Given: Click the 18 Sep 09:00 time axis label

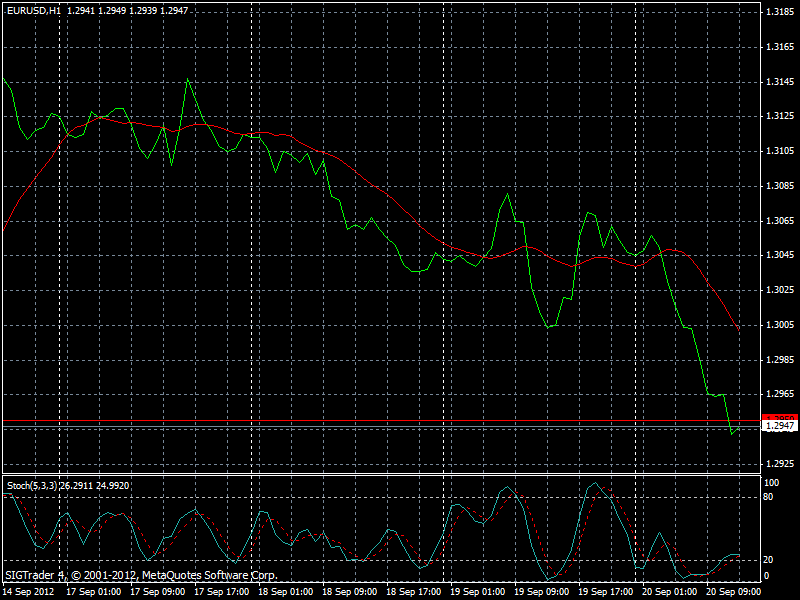Looking at the screenshot, I should (349, 592).
